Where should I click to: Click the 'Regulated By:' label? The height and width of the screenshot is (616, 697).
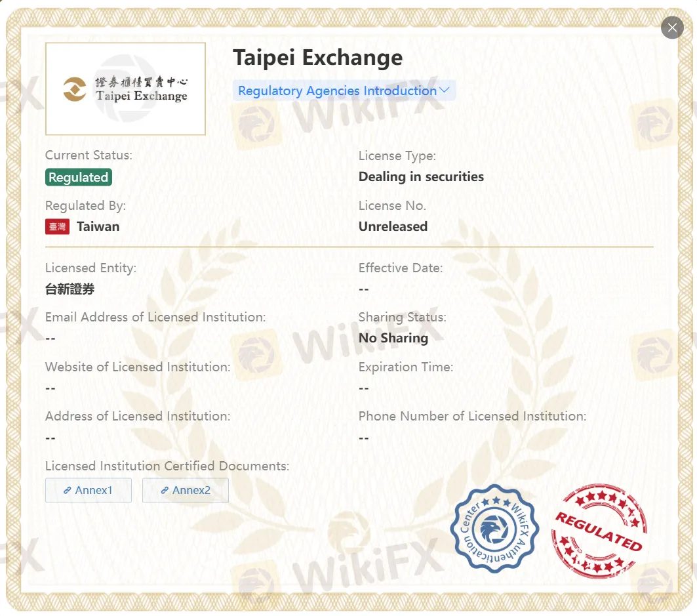[86, 205]
